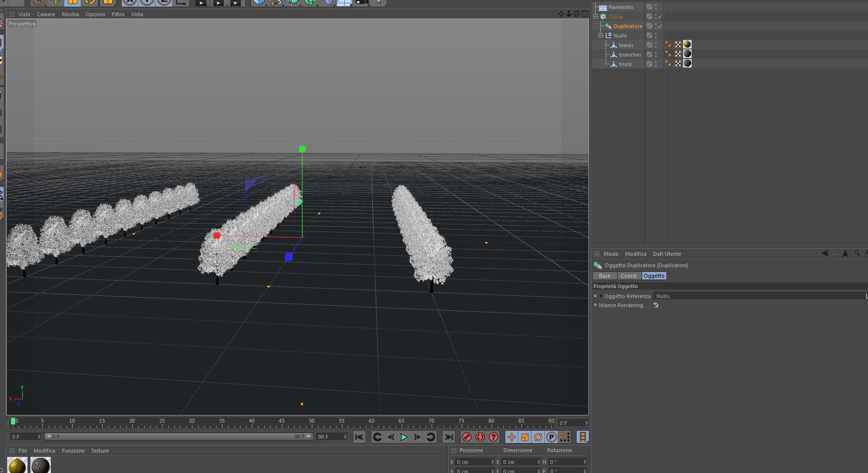Select the checkerboard UVW tag on trunk
Viewport: 868px width, 473px height.
click(678, 64)
